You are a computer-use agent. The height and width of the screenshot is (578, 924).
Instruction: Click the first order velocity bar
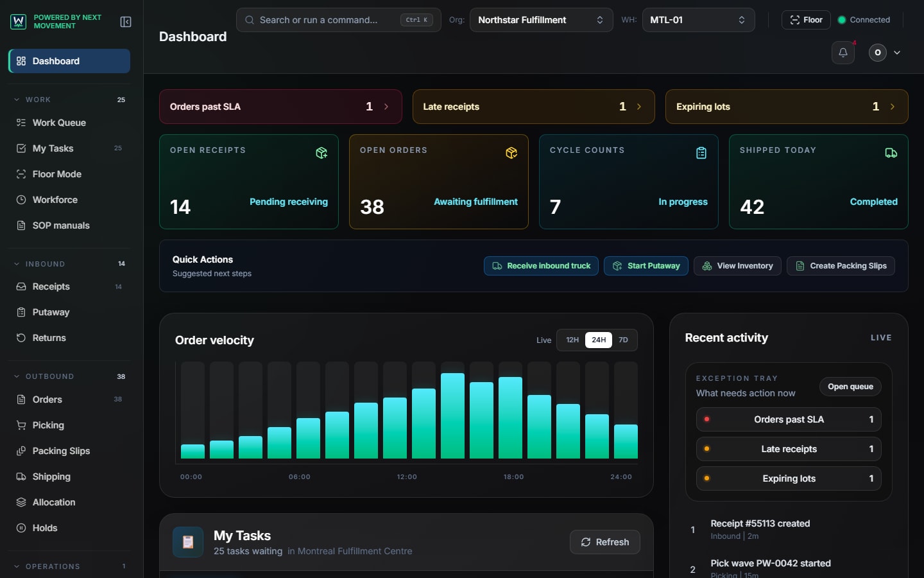[x=193, y=451]
